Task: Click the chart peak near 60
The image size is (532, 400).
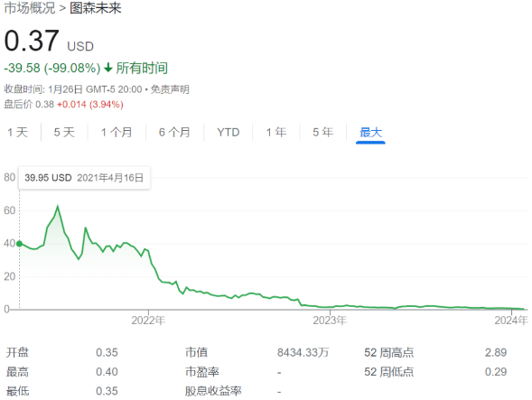Action: click(58, 206)
